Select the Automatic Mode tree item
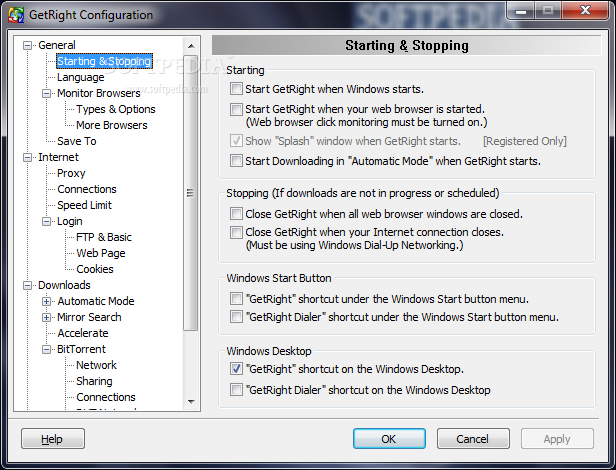616x470 pixels. (x=96, y=301)
